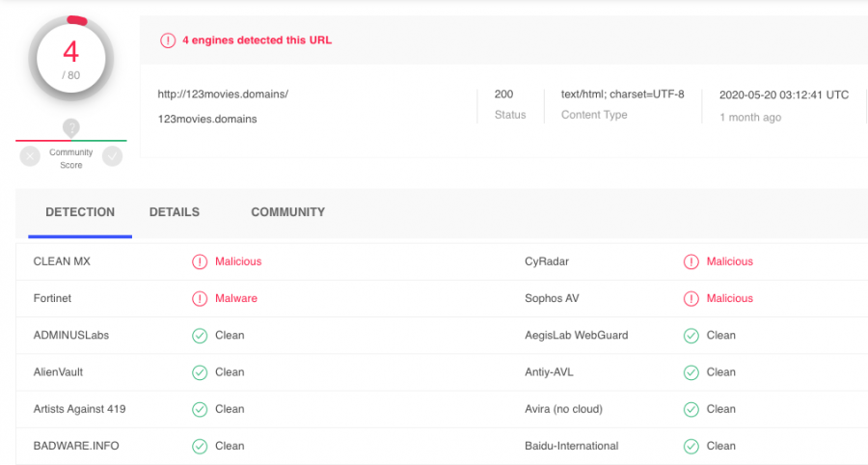Click the alert icon beside '4 engines detected'
The height and width of the screenshot is (465, 868).
(x=168, y=41)
